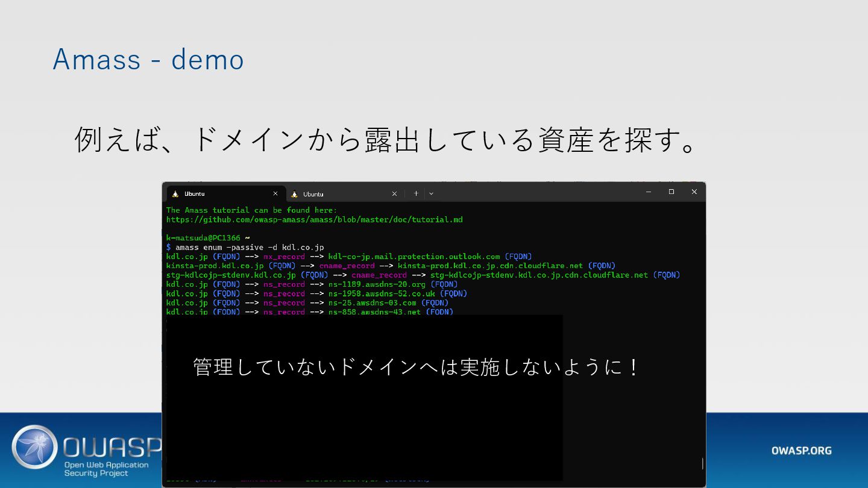Click the Tux icon on second tab
This screenshot has width=868, height=488.
coord(294,194)
